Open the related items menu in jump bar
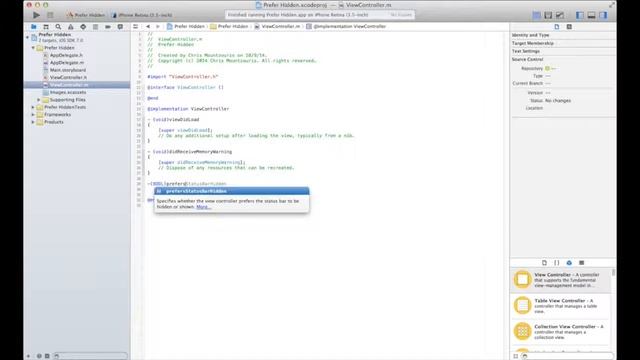This screenshot has width=640, height=360. click(x=136, y=27)
